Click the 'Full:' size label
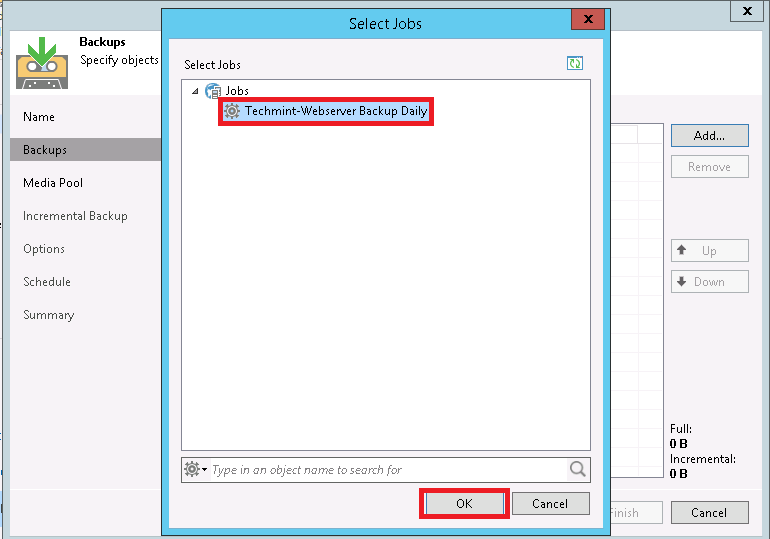The width and height of the screenshot is (770, 539). tap(681, 429)
